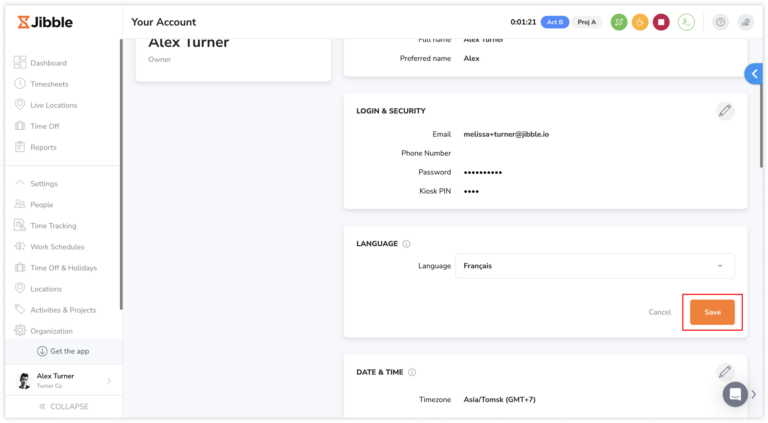Open Dashboard from the sidebar
Image resolution: width=768 pixels, height=423 pixels.
48,63
